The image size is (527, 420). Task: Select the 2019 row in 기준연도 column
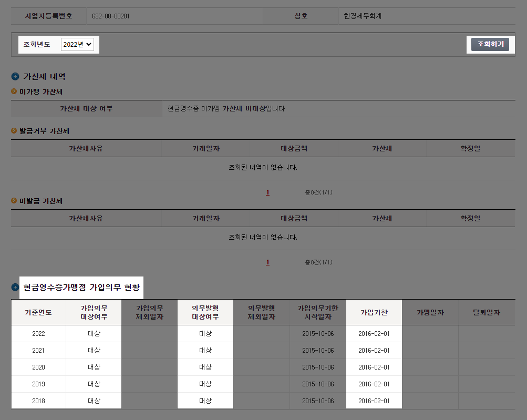38,384
